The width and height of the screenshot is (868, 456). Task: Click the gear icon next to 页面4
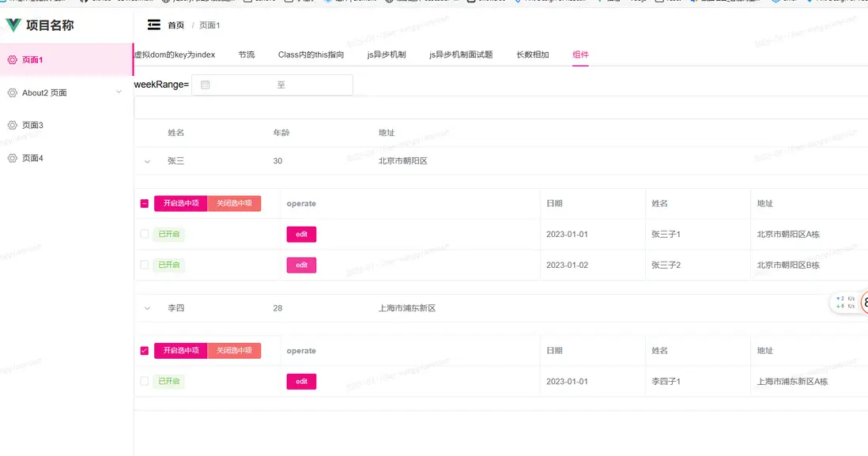coord(12,158)
